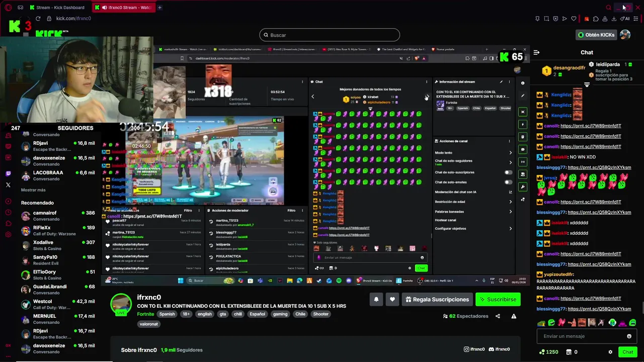The image size is (644, 362).
Task: Click the Regala Suscripciones button
Action: tap(437, 300)
